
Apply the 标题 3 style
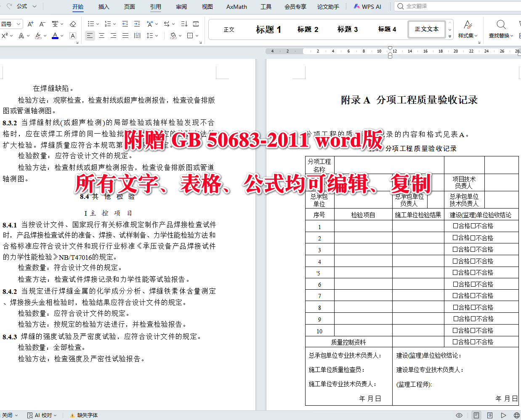pyautogui.click(x=348, y=29)
